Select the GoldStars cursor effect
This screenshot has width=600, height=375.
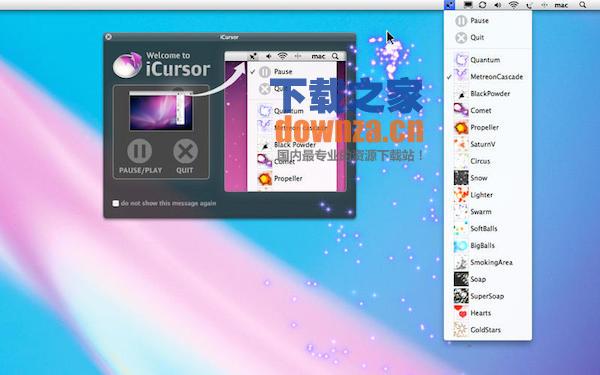pos(488,329)
